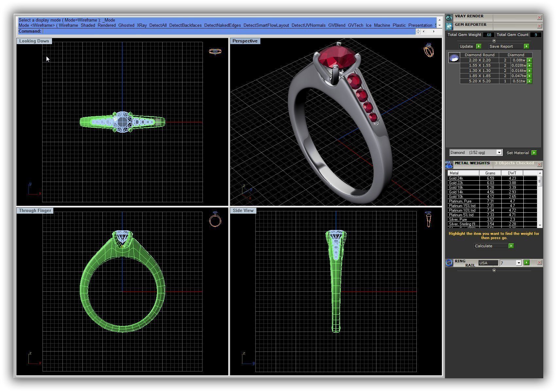Screen dimensions: 557x392
Task: Click the green arrow for the 1.55 X 1.55 row
Action: coord(530,66)
